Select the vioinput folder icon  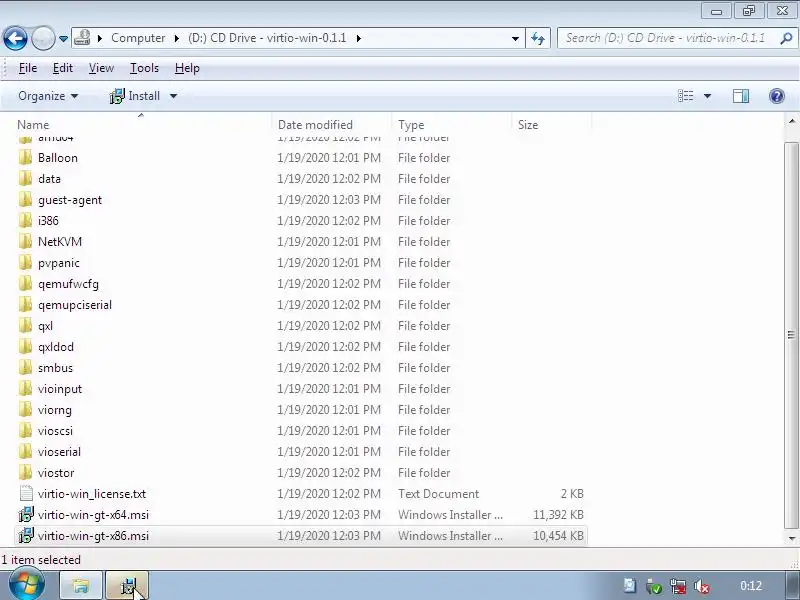tap(26, 389)
